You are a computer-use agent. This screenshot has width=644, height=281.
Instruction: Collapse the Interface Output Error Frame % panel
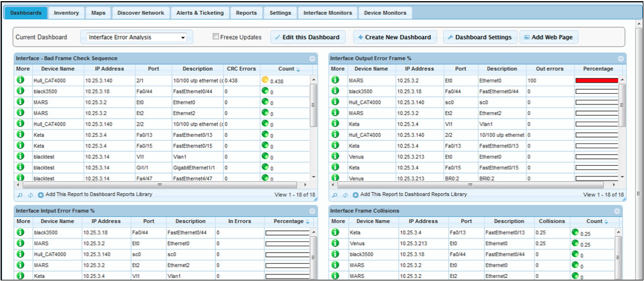pyautogui.click(x=621, y=58)
